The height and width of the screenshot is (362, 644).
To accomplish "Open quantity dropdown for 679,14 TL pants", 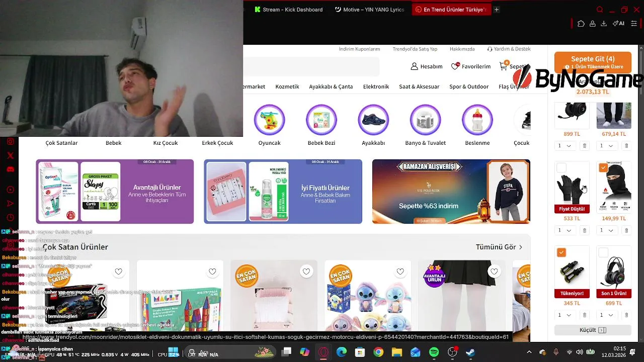I will tap(607, 146).
